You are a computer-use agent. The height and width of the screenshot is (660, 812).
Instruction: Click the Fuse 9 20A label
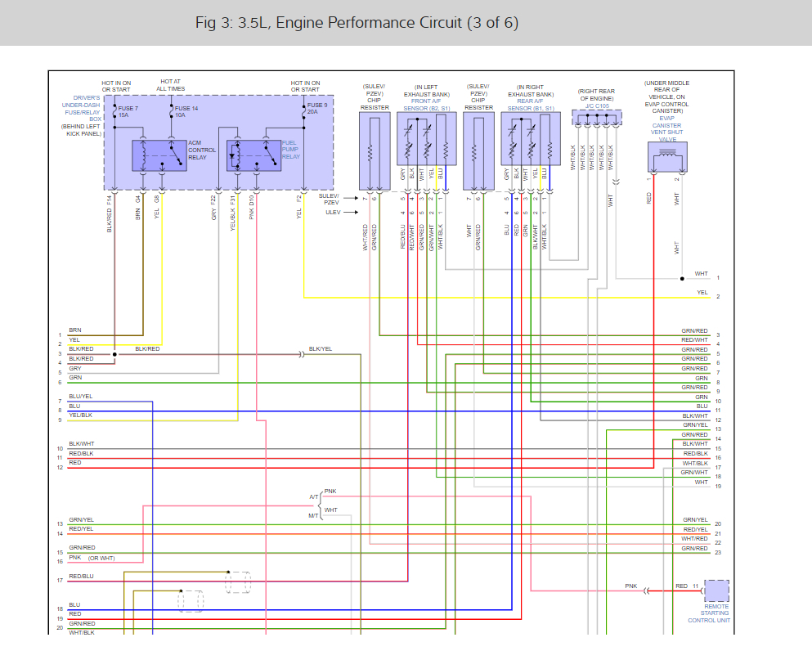pos(317,108)
